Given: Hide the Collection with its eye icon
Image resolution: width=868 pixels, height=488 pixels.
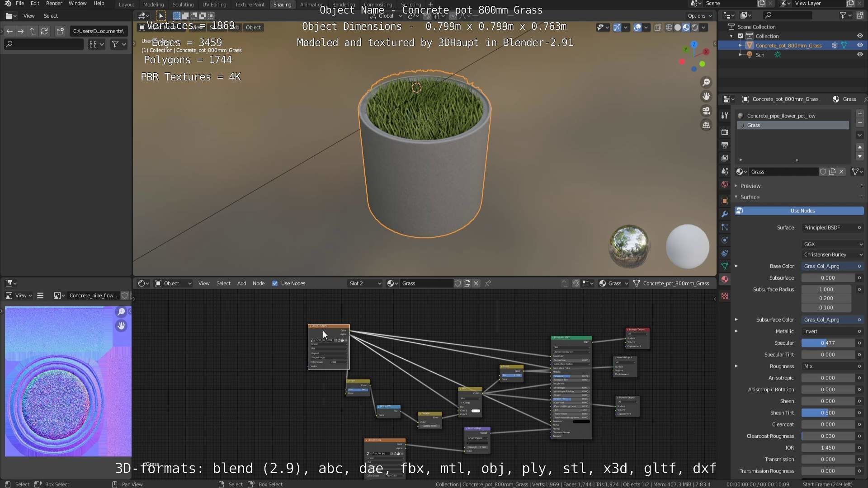Looking at the screenshot, I should click(x=860, y=36).
